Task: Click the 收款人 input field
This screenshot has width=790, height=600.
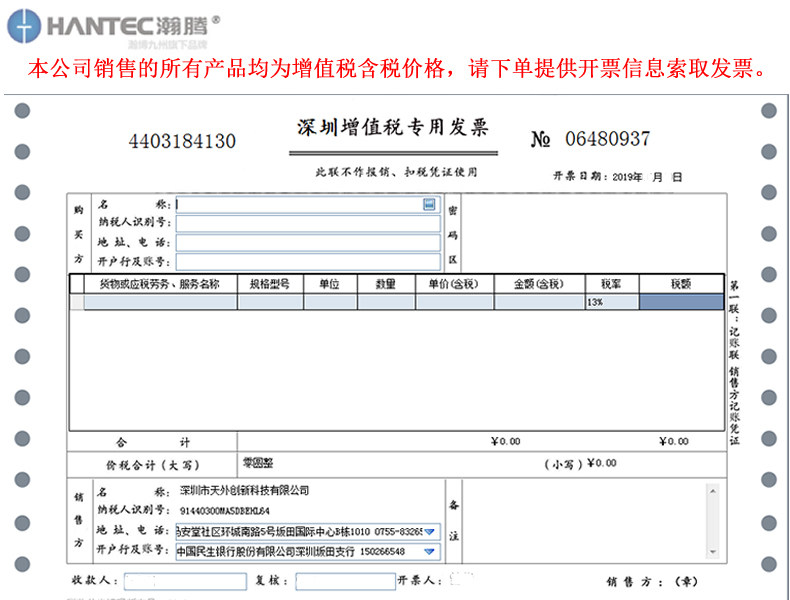Action: pyautogui.click(x=185, y=581)
